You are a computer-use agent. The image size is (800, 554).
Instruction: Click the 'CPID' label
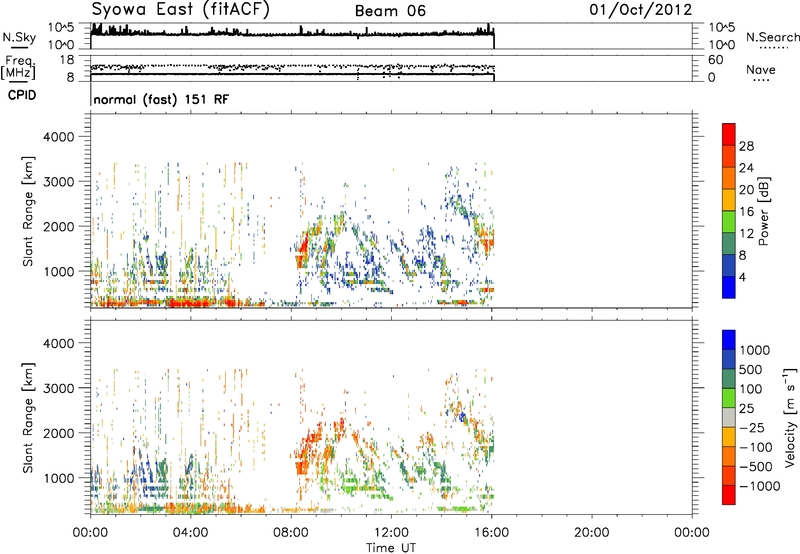tap(22, 95)
